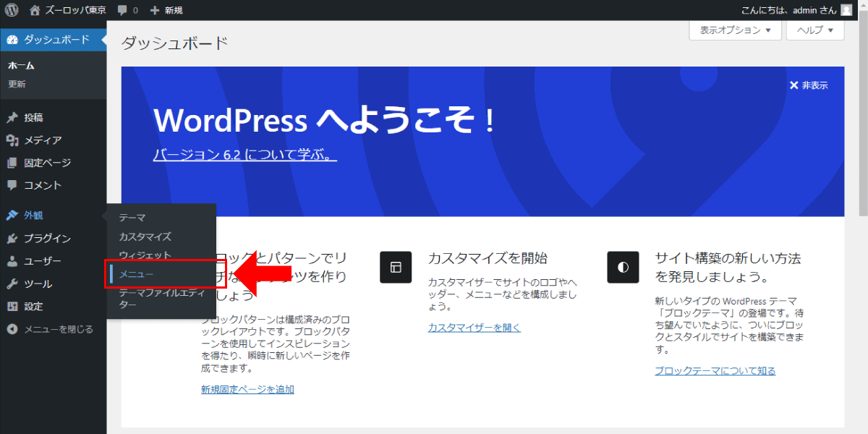Click the half-circle styles icon
The image size is (868, 434).
point(623,267)
